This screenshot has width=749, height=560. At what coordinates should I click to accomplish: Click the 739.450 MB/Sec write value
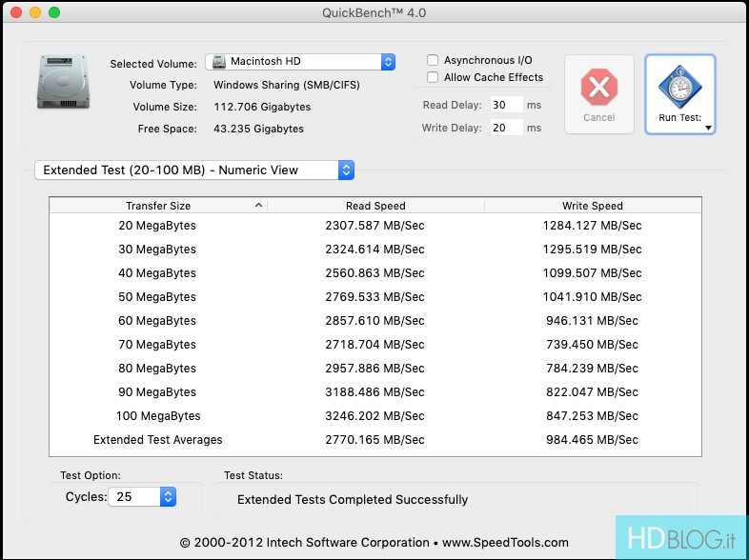coord(593,345)
